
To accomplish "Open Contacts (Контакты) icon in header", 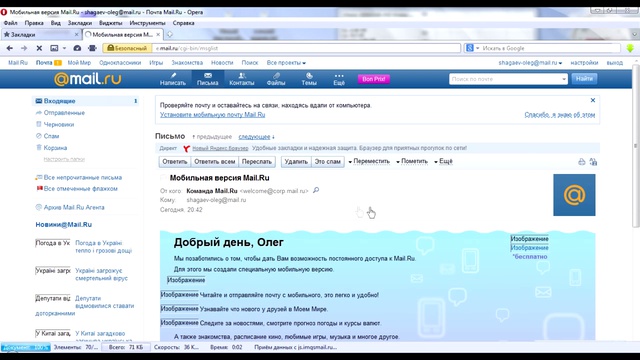I will click(x=242, y=79).
